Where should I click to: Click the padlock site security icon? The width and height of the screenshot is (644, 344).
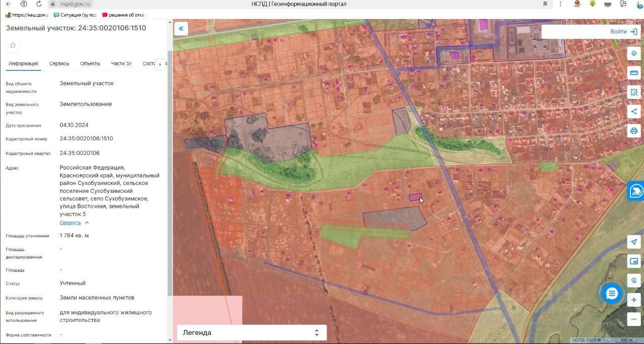pyautogui.click(x=53, y=4)
